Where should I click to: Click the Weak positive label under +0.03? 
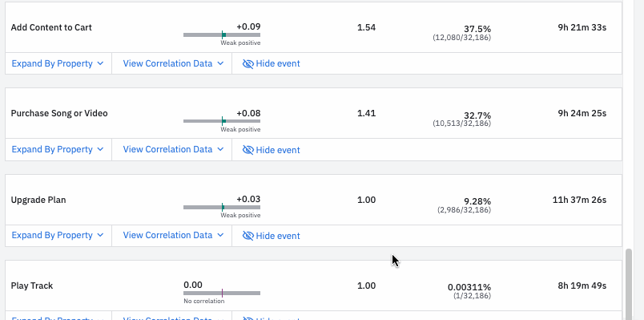pyautogui.click(x=240, y=215)
